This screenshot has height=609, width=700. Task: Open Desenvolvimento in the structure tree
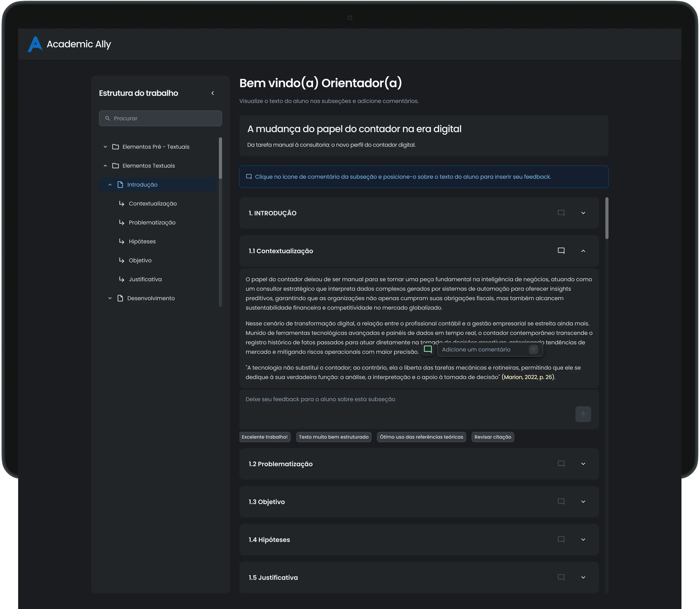[x=151, y=298]
